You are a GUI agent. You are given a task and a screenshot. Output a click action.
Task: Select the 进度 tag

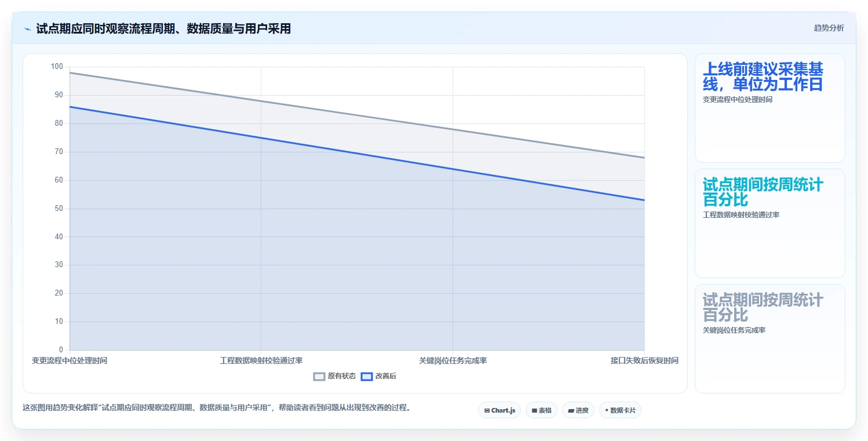[578, 410]
